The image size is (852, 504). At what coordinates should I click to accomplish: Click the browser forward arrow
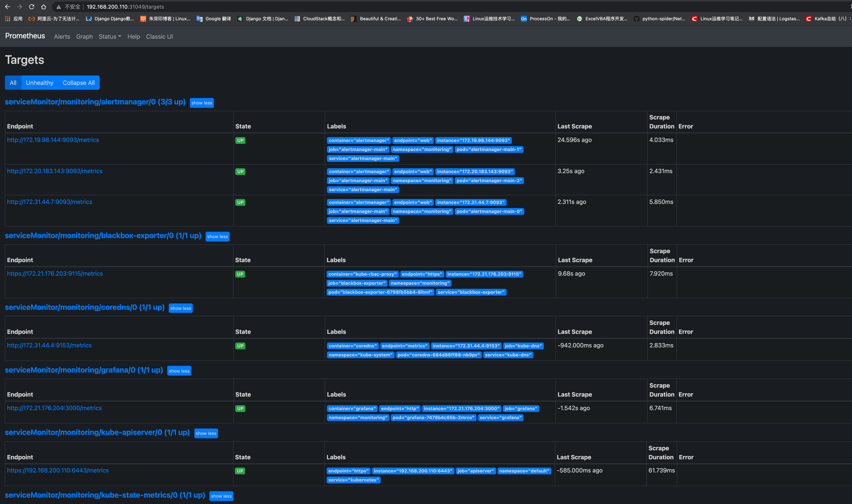click(19, 6)
